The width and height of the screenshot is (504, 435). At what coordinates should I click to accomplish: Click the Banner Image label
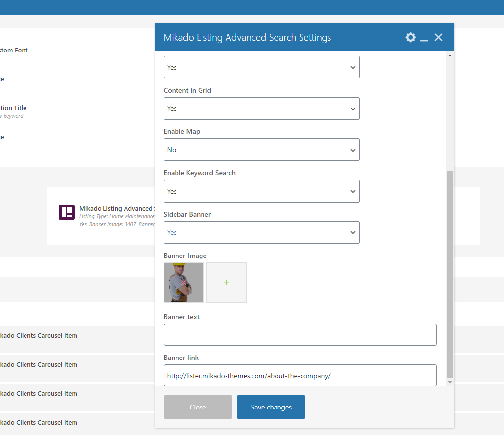185,256
